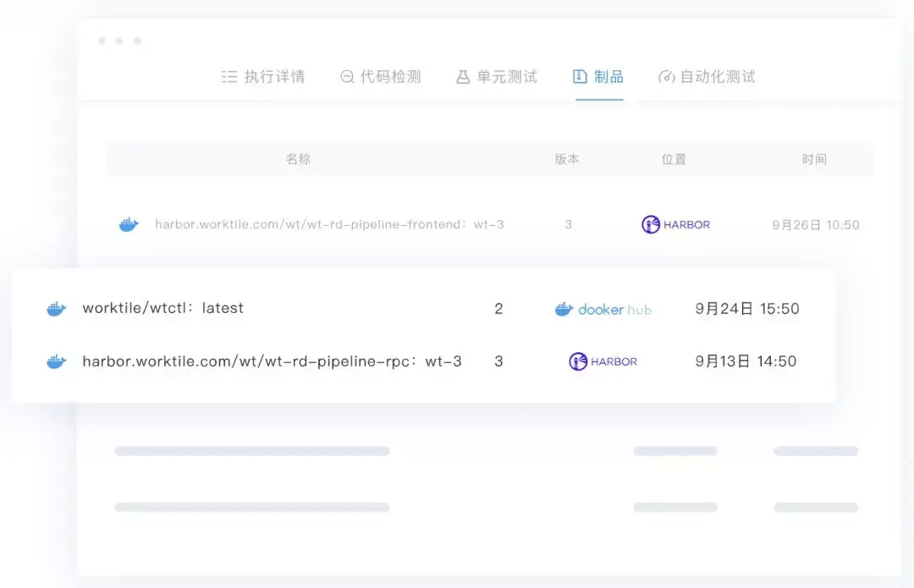Click the Docker icon for worktile/wtctl row
Image resolution: width=914 pixels, height=588 pixels.
point(56,308)
